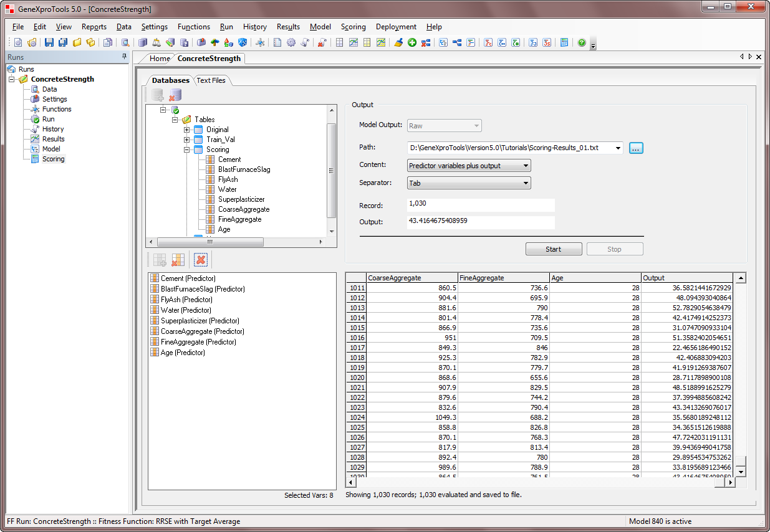Image resolution: width=770 pixels, height=532 pixels.
Task: Select Model in the Runs tree
Action: tap(51, 149)
